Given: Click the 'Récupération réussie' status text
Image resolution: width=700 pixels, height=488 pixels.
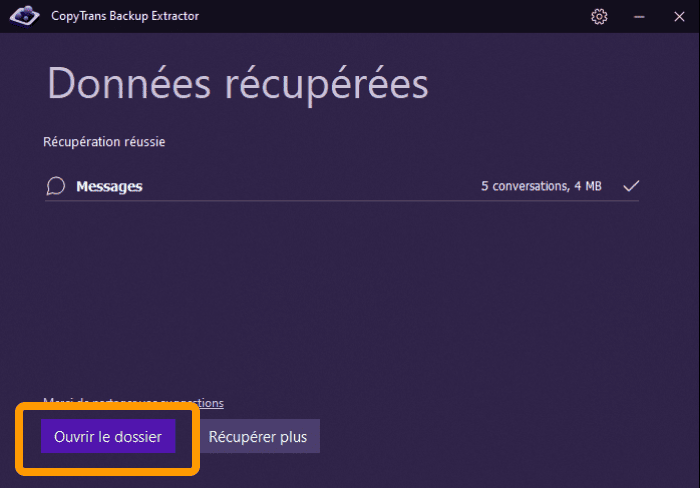Looking at the screenshot, I should pyautogui.click(x=104, y=142).
